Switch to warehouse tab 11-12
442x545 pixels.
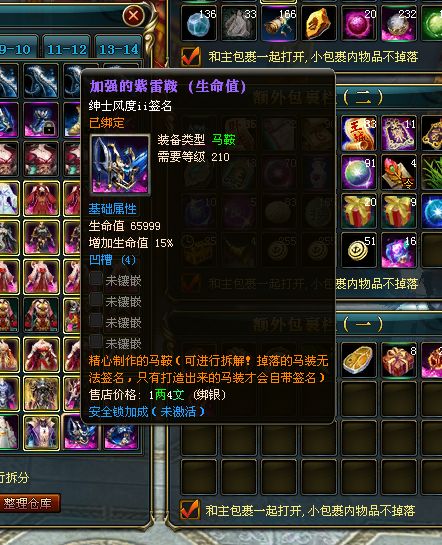67,49
